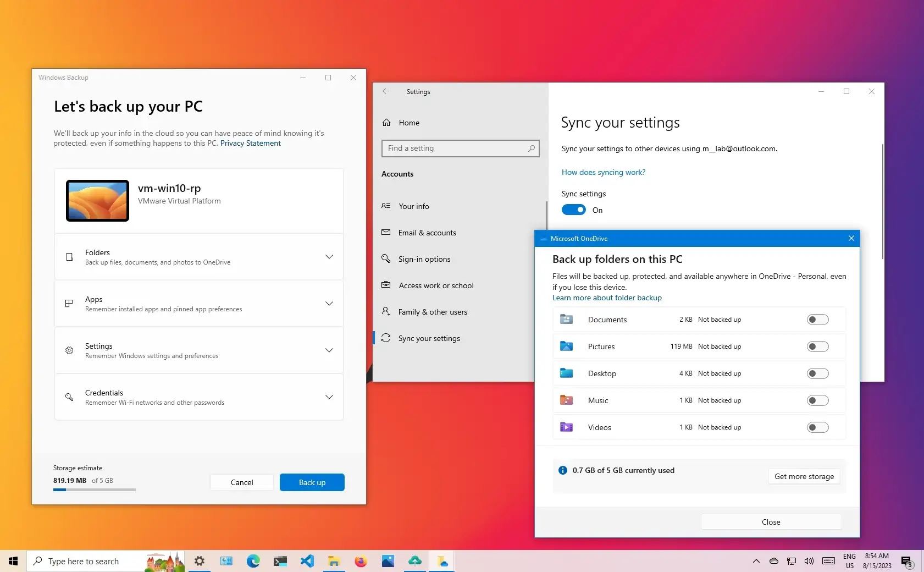Click the Documents folder icon in OneDrive
924x572 pixels.
click(x=566, y=319)
